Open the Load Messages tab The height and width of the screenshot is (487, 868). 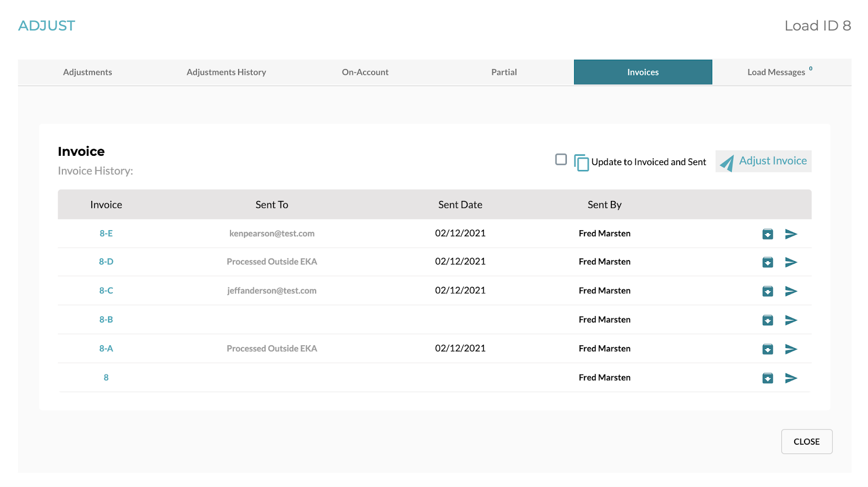[x=781, y=72]
